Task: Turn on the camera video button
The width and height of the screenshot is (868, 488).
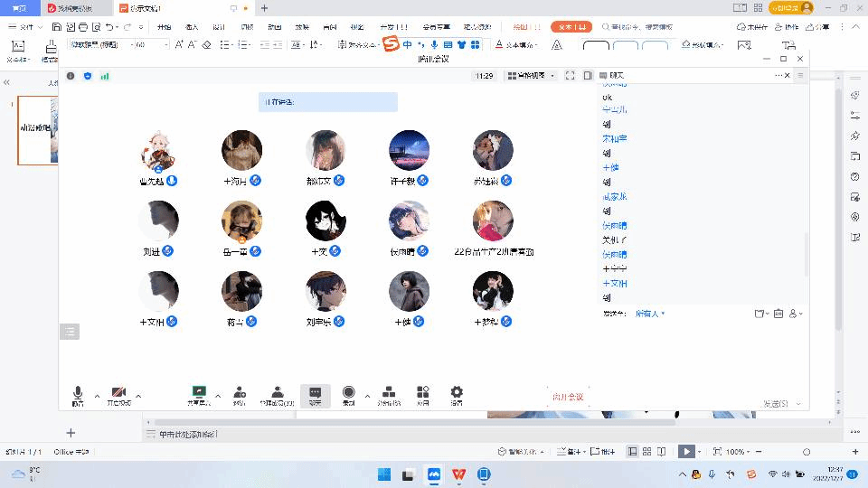Action: click(118, 394)
